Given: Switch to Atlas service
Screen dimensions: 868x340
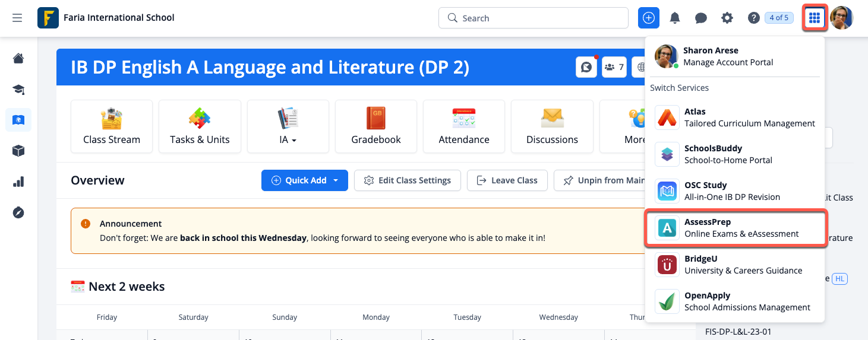Looking at the screenshot, I should 735,117.
